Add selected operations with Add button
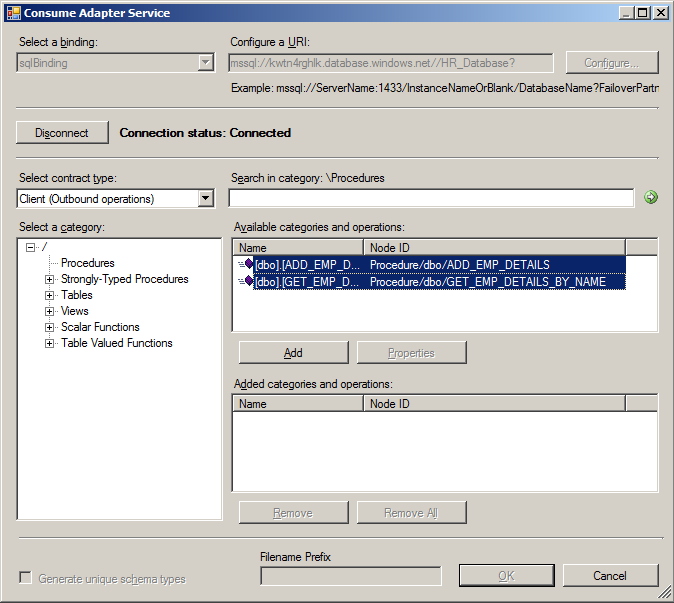Viewport: 674px width, 603px height. click(293, 353)
